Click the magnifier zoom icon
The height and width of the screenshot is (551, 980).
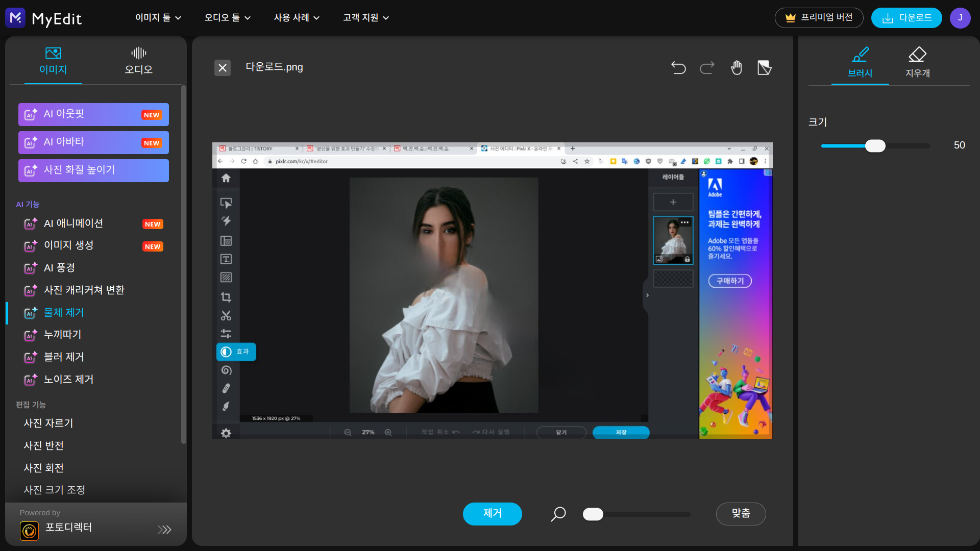point(558,514)
